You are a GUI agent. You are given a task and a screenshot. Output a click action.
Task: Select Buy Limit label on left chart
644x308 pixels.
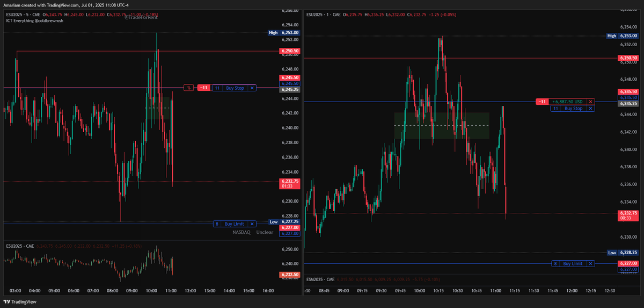click(x=234, y=224)
